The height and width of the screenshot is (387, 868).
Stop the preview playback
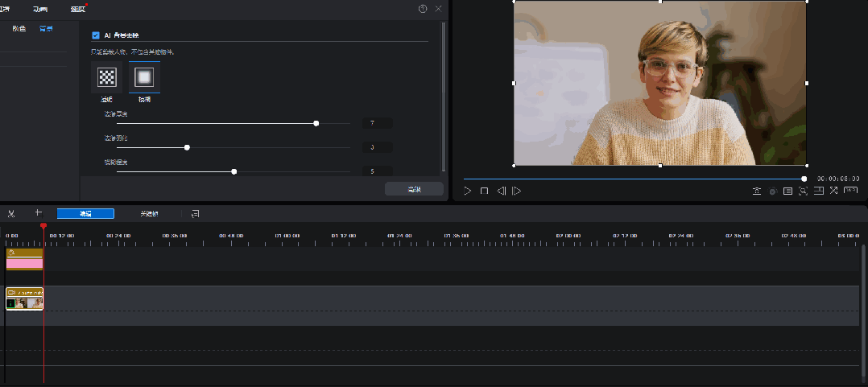click(484, 191)
